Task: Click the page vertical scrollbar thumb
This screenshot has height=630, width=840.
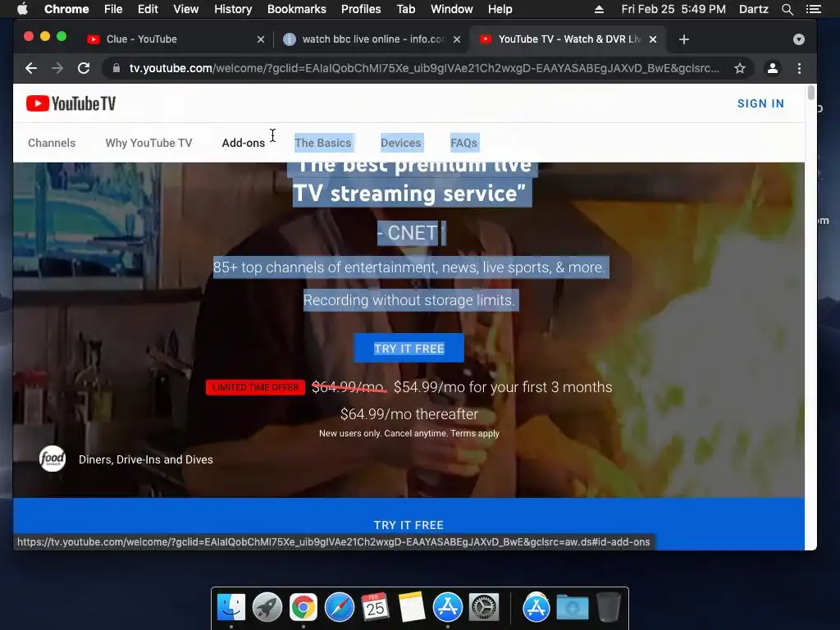Action: coord(810,92)
